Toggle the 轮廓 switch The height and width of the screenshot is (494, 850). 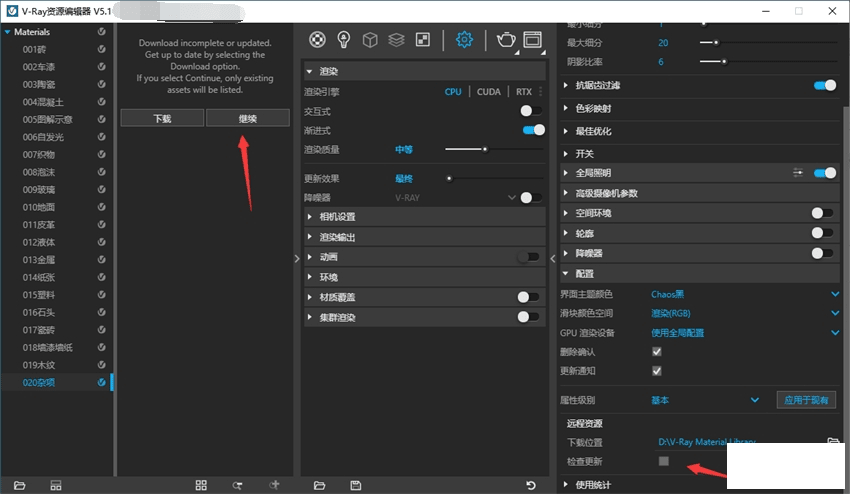point(822,233)
